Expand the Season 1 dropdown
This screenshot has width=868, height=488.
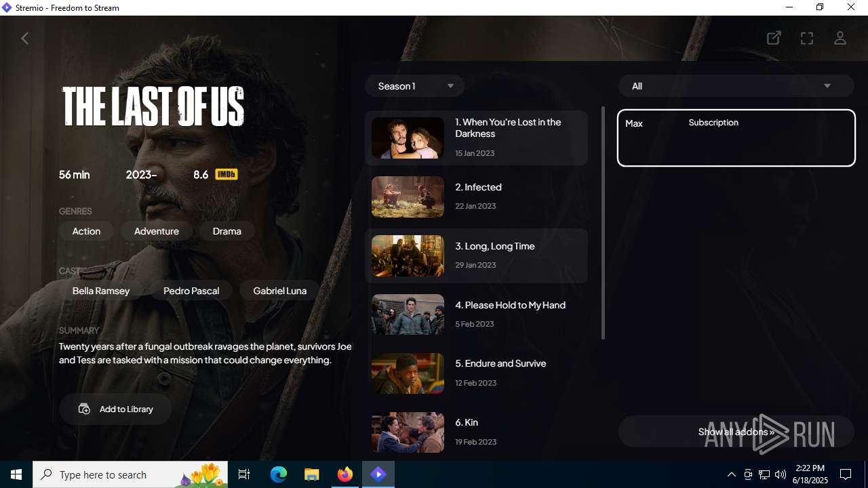414,86
